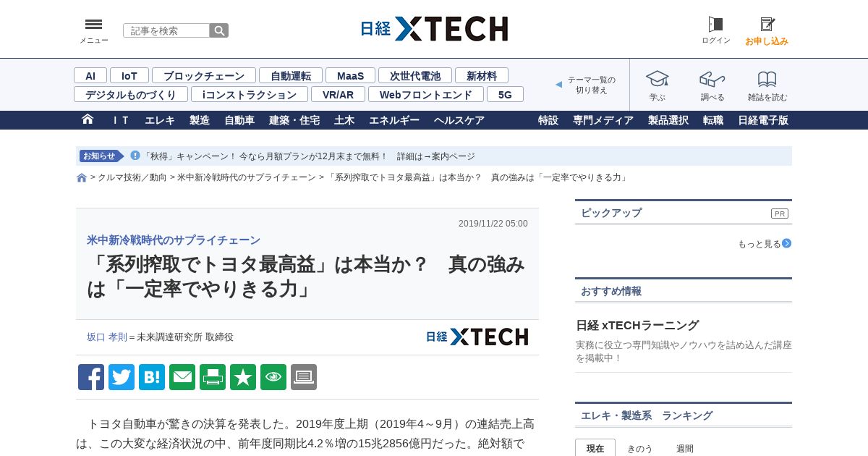Open the 日経 xTECH header logo
868x456 pixels.
coord(434,29)
